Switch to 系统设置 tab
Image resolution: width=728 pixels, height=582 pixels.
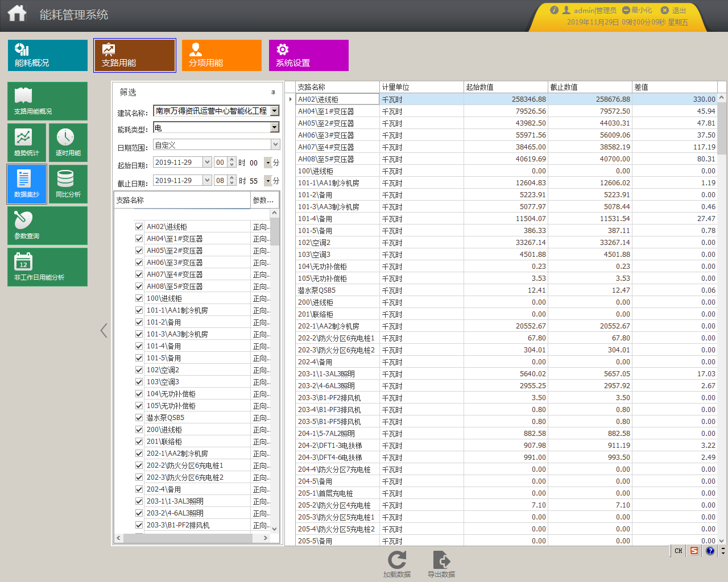309,55
